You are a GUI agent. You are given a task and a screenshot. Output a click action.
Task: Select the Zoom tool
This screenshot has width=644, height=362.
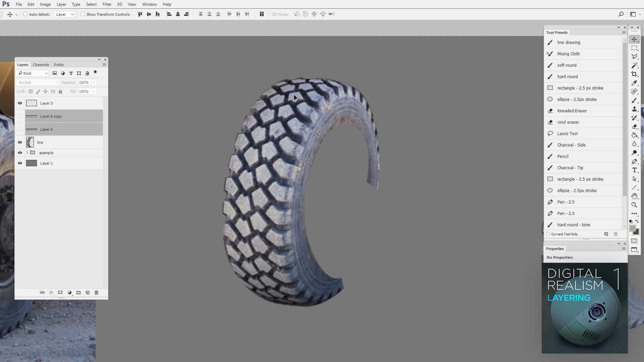click(x=634, y=205)
